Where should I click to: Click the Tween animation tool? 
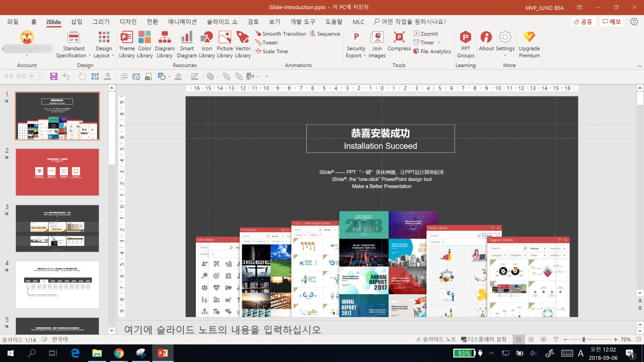coord(266,42)
